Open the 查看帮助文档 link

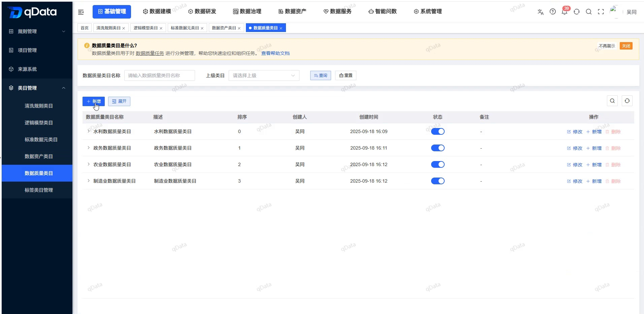pos(275,53)
